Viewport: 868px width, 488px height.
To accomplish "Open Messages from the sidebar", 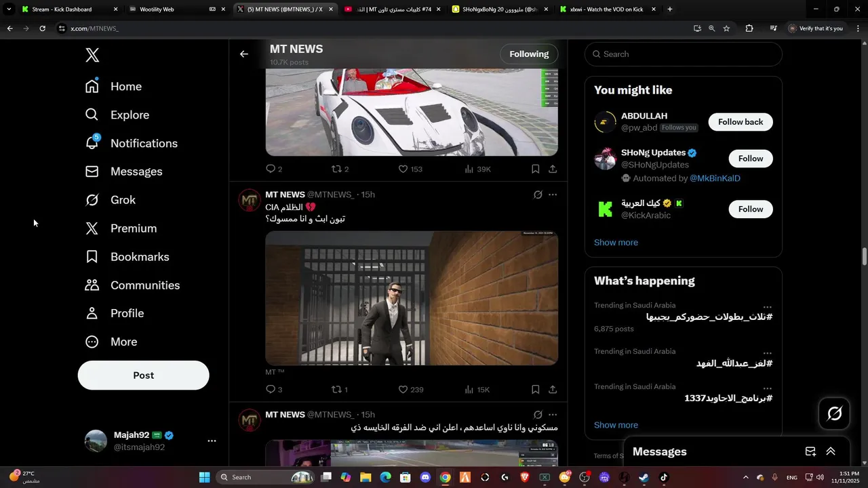I will tap(124, 171).
